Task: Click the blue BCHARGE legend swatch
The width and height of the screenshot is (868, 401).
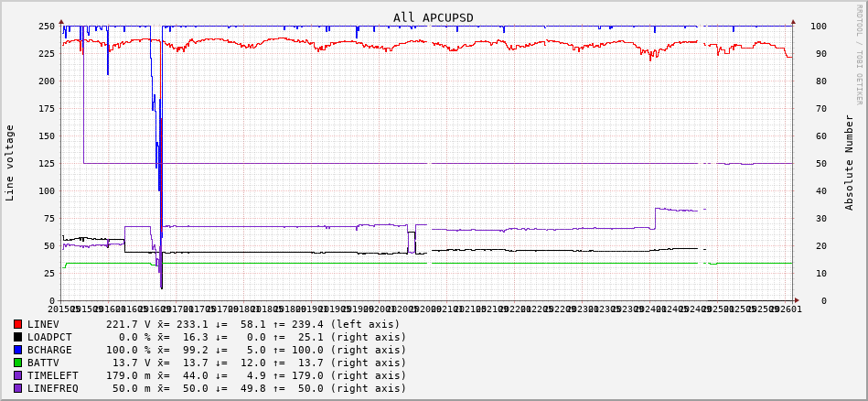Action: coord(17,350)
